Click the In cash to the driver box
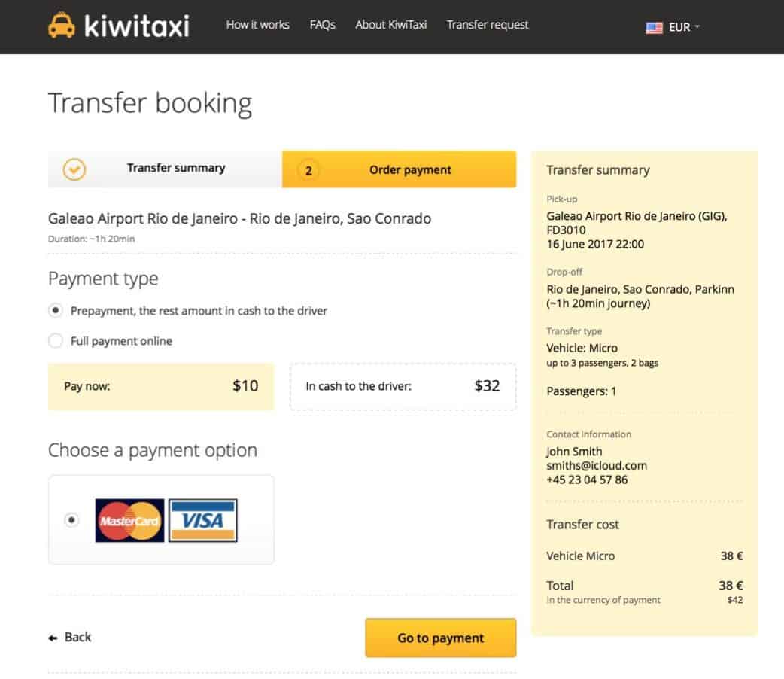 coord(403,386)
